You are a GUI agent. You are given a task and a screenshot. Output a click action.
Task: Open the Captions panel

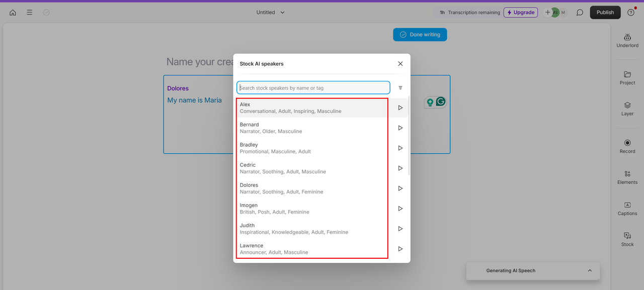point(627,208)
